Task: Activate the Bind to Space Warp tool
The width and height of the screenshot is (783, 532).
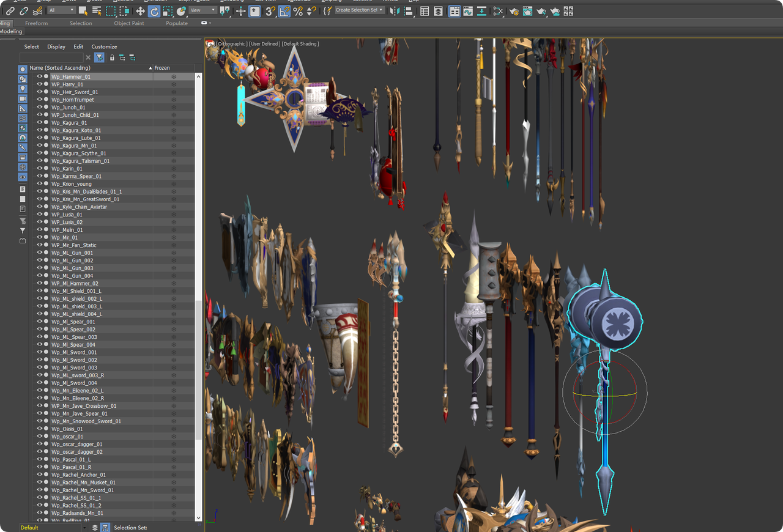Action: tap(38, 11)
